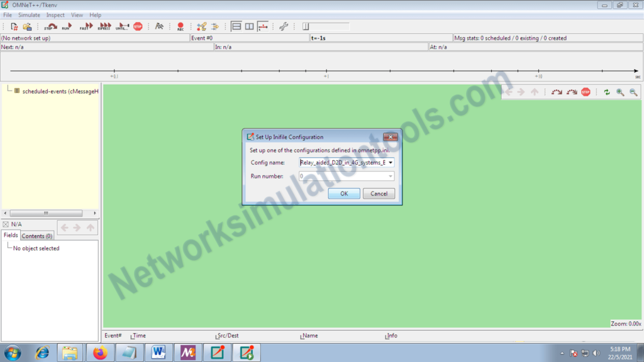Open the Simulate menu

click(29, 14)
